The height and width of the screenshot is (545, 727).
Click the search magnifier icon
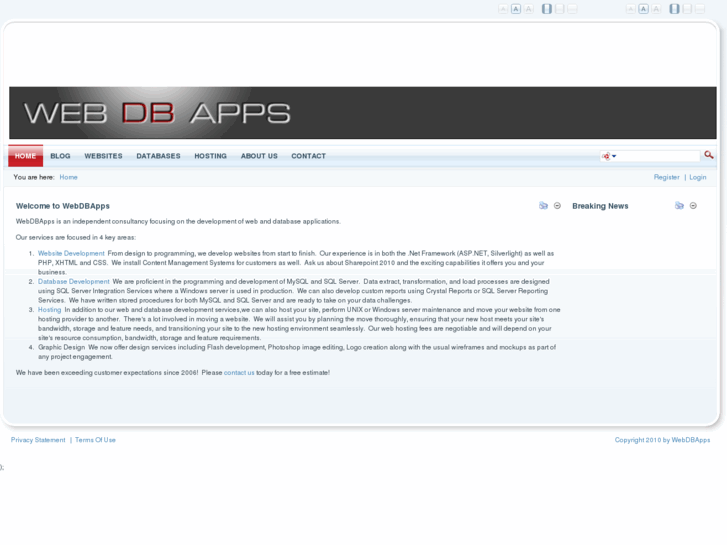(x=708, y=155)
